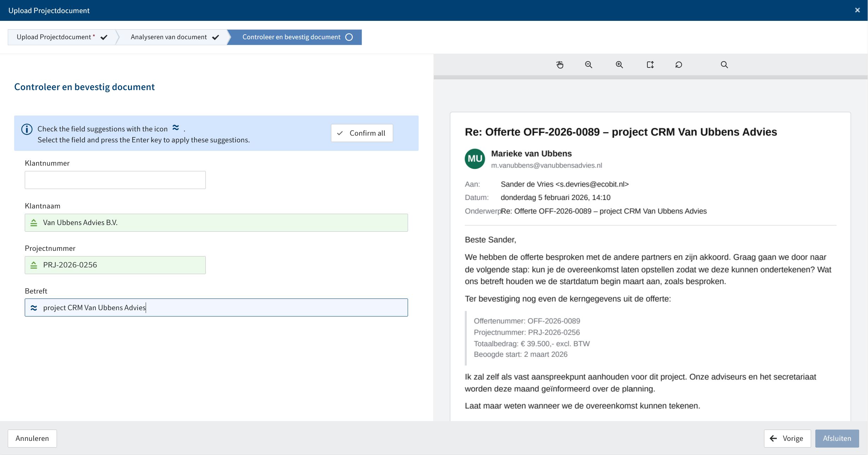The height and width of the screenshot is (455, 868).
Task: Zoom in the document preview
Action: (619, 65)
